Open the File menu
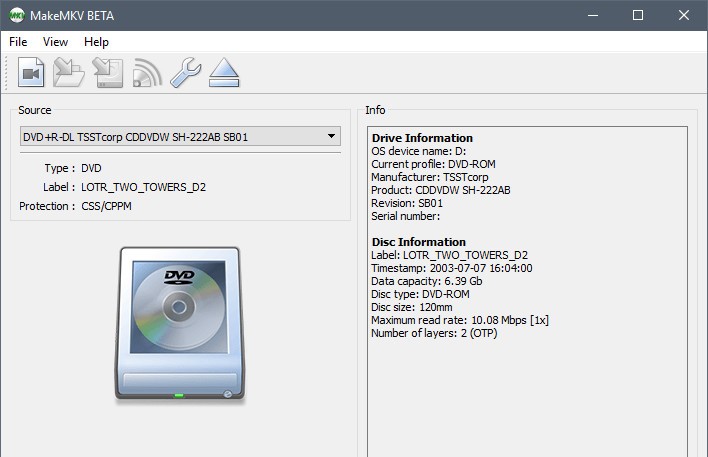Image resolution: width=708 pixels, height=457 pixels. 18,42
